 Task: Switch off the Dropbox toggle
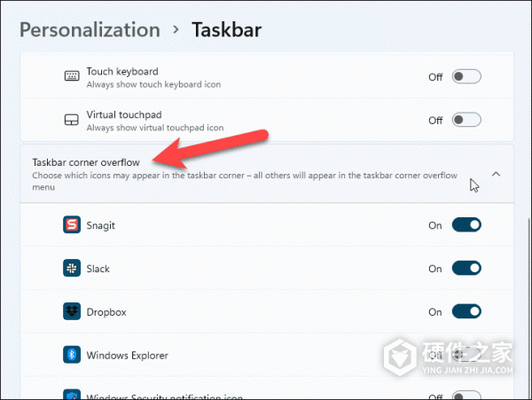(466, 312)
